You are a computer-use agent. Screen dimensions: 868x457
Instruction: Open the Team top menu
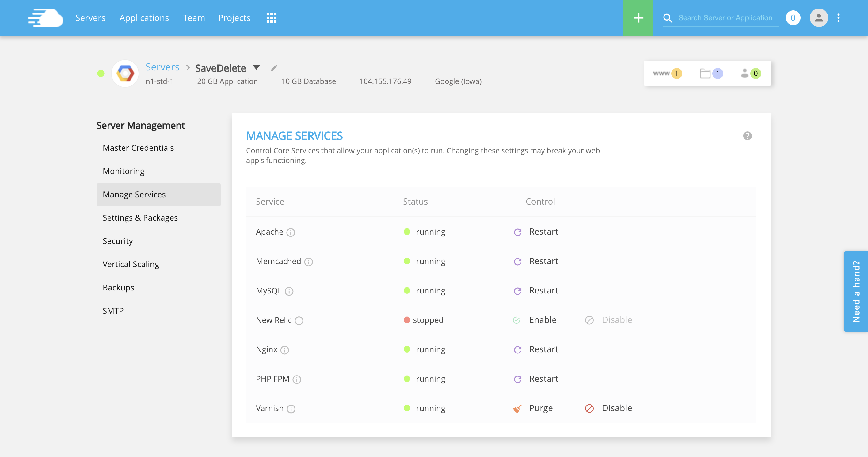click(x=194, y=18)
